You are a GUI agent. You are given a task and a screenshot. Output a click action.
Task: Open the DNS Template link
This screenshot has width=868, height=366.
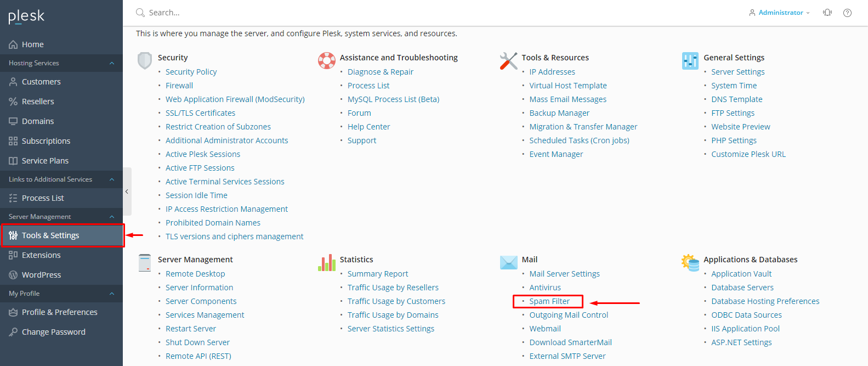pyautogui.click(x=736, y=99)
